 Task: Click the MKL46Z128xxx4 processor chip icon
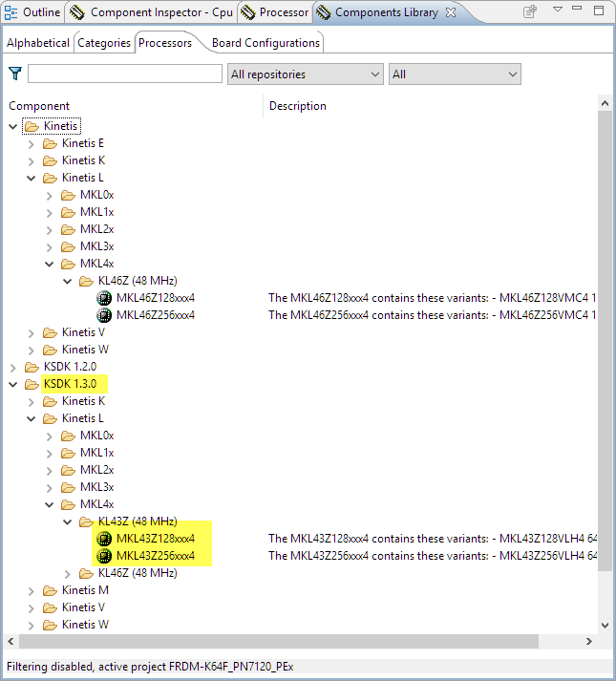pos(104,298)
